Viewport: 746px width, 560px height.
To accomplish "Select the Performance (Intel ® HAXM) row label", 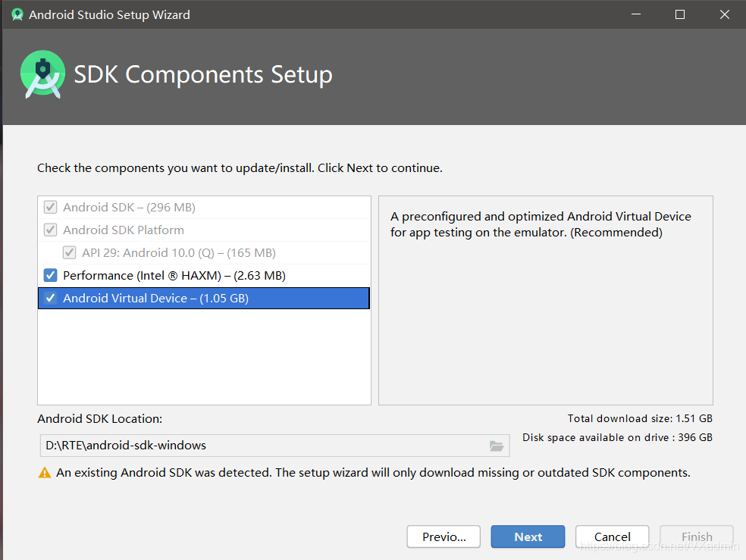I will (x=174, y=276).
